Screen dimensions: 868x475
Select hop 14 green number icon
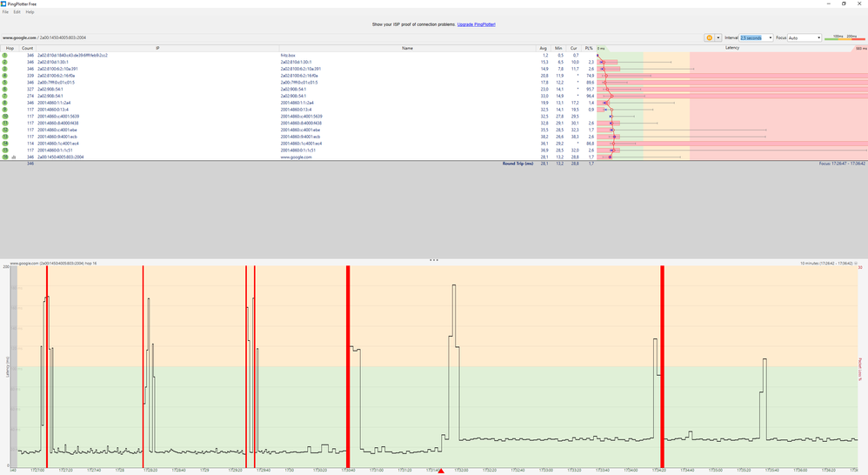5,144
